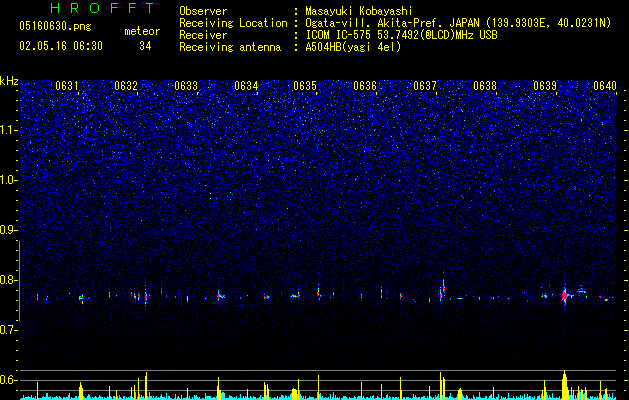
Task: Click the date stamp 02.05.16 06:30
Action: (x=61, y=46)
